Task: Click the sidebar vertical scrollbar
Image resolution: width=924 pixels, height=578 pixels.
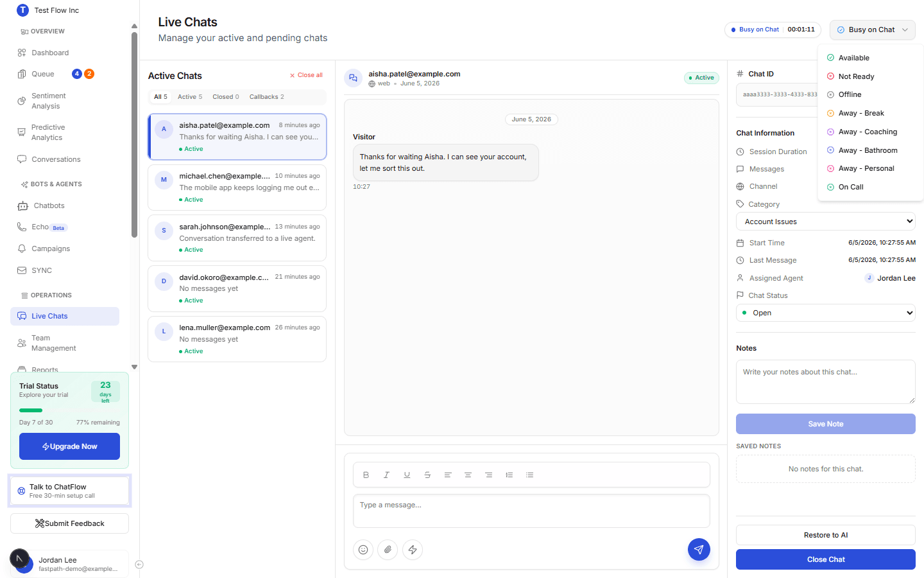Action: pos(134,135)
